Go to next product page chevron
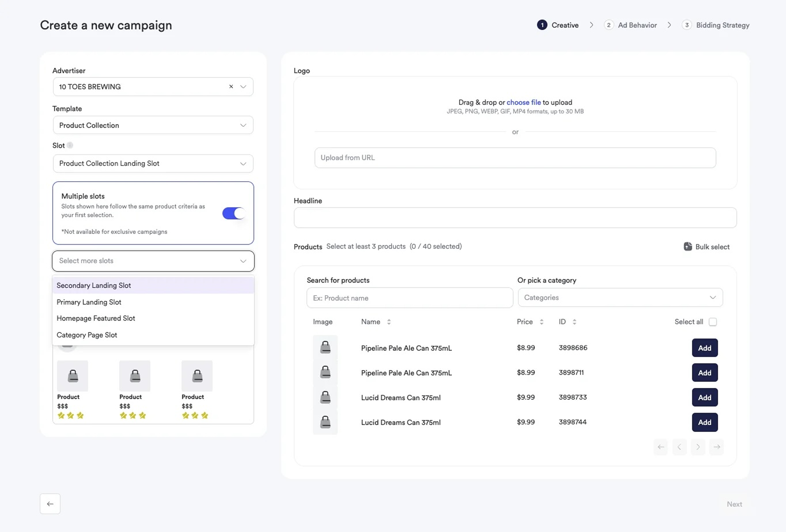This screenshot has width=786, height=532. point(698,447)
